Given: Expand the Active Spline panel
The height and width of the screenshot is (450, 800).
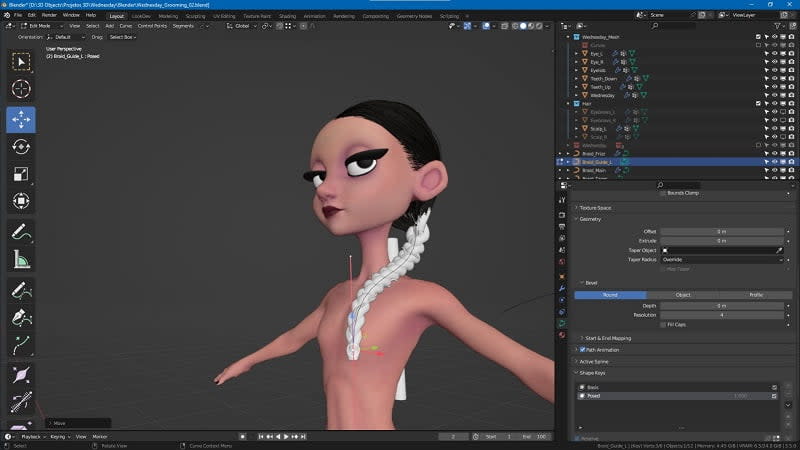Looking at the screenshot, I should pos(593,362).
